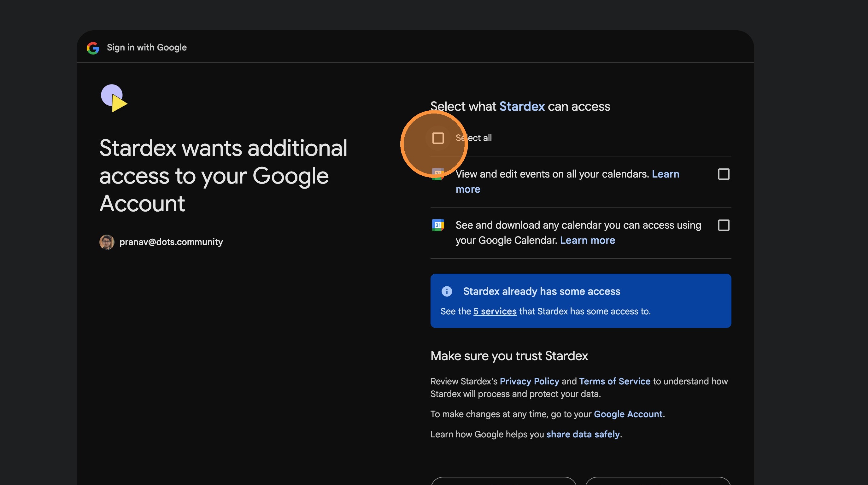
Task: Click 'Sign in with Google' header text
Action: coord(147,48)
